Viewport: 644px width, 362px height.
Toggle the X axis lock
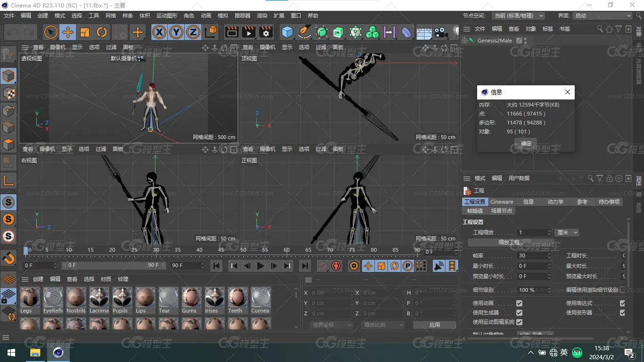coord(159,32)
